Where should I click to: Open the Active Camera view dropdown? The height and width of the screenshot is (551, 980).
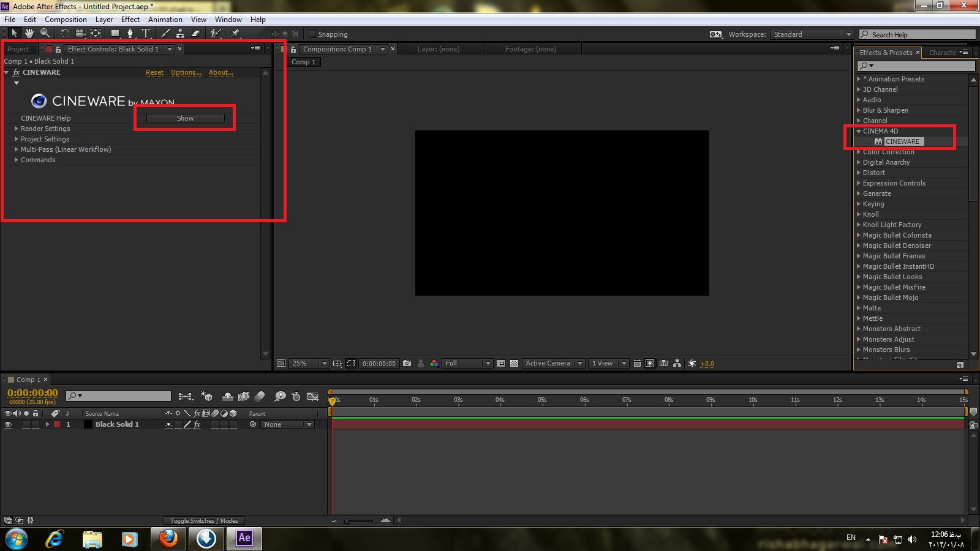(554, 364)
